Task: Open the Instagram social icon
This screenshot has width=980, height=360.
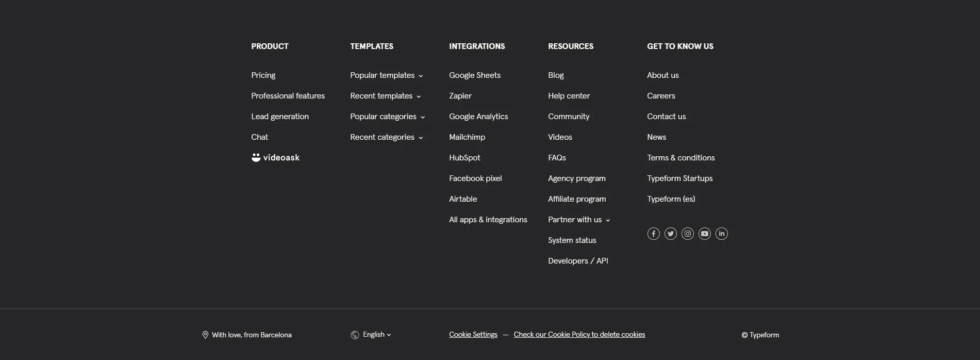Action: [x=687, y=234]
